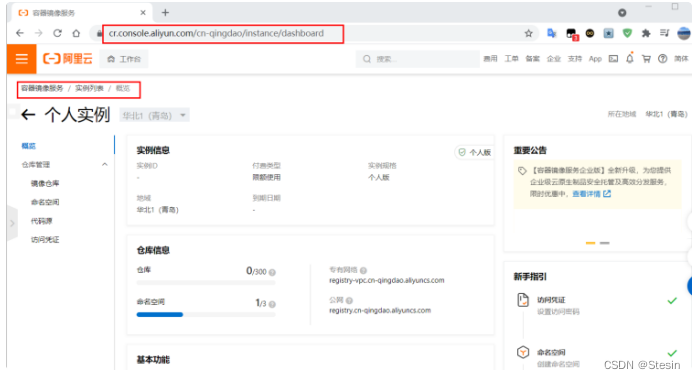
Task: Click help icon beside 公网
Action: (x=349, y=300)
